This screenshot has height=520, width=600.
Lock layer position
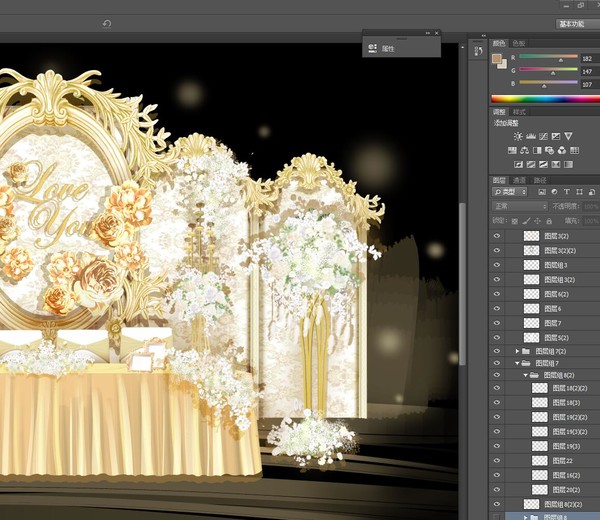tap(538, 221)
